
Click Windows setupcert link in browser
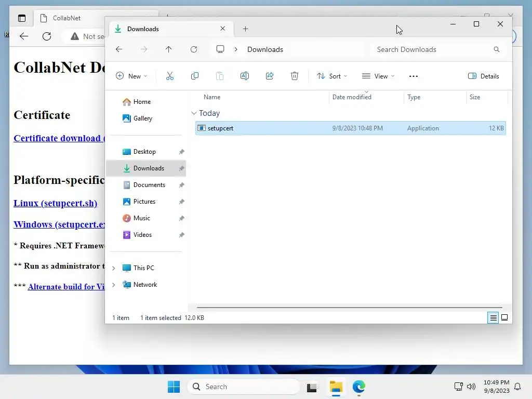point(59,224)
